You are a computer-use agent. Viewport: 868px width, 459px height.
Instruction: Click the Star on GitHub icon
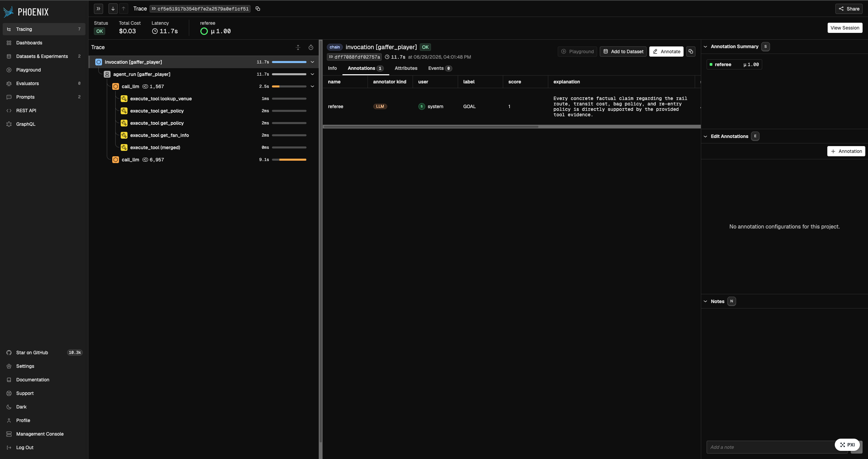(x=9, y=353)
